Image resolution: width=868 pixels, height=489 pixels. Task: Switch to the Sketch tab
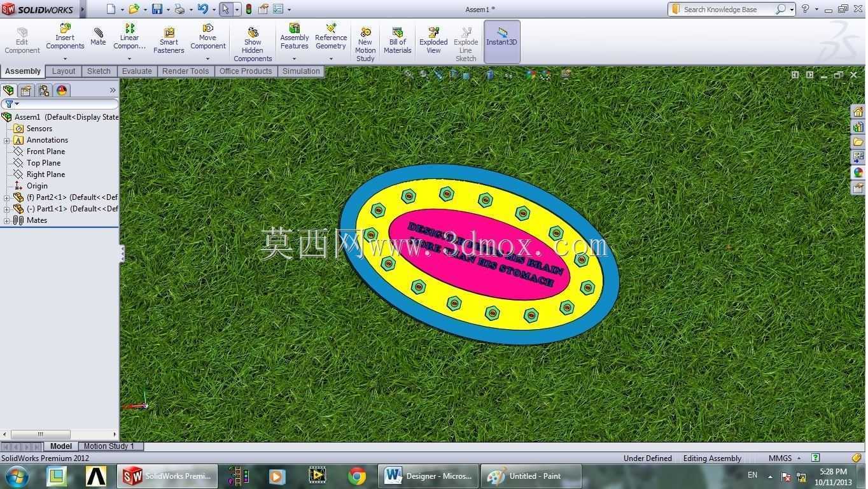[x=99, y=71]
